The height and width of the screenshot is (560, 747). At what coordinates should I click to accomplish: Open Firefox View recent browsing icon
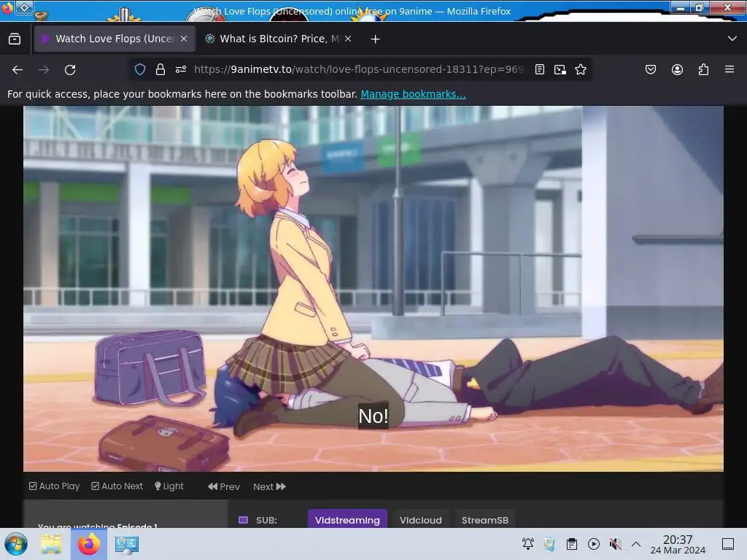click(x=15, y=39)
